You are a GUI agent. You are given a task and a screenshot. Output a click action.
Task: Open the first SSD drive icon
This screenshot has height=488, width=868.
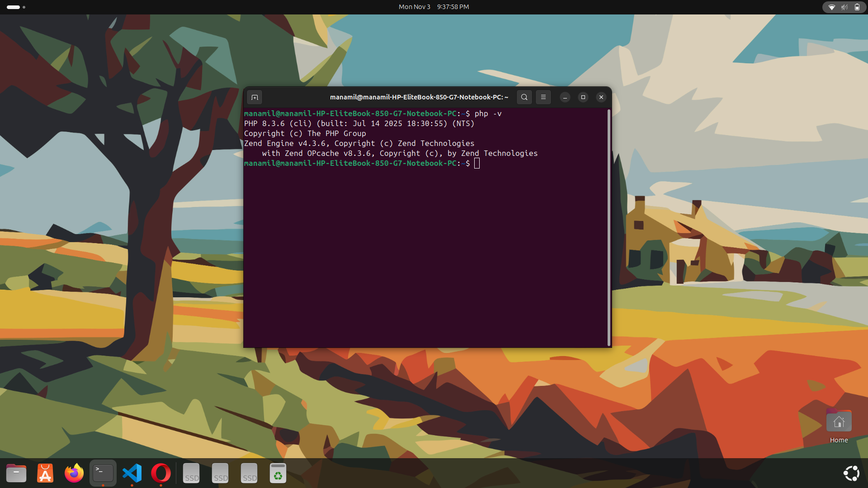click(191, 473)
